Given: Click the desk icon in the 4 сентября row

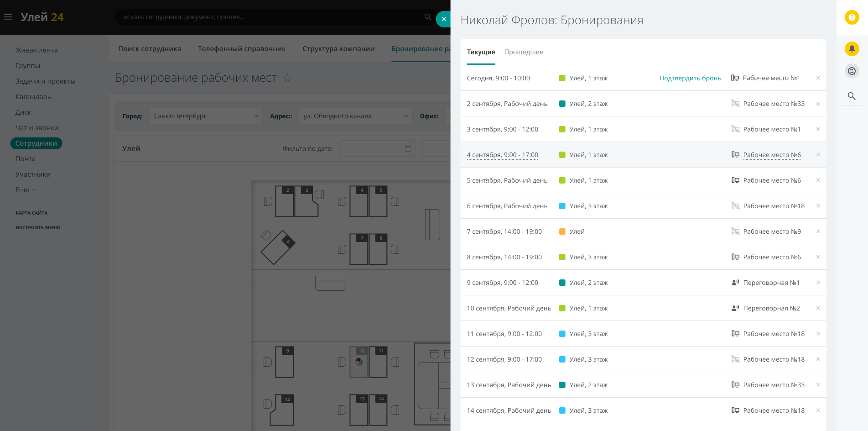Looking at the screenshot, I should (735, 155).
